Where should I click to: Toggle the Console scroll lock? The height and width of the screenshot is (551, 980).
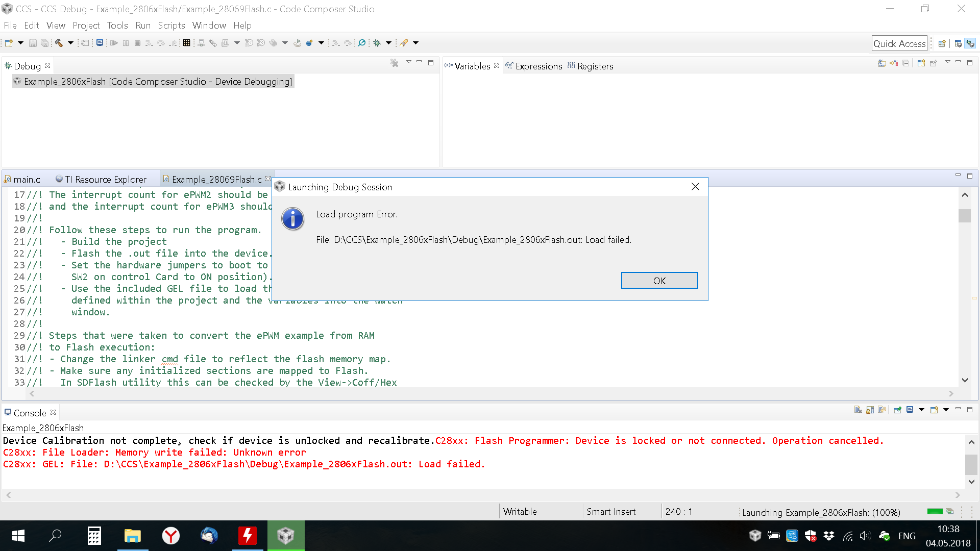click(x=870, y=410)
